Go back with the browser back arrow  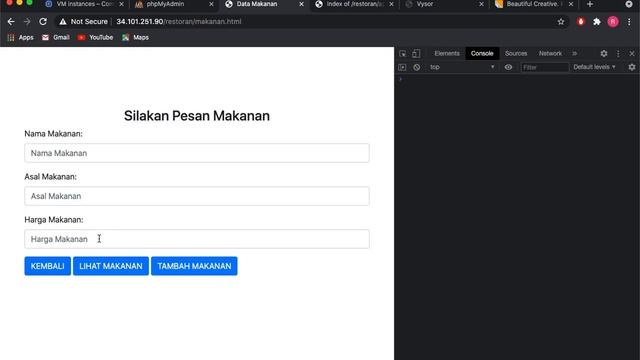[x=11, y=22]
